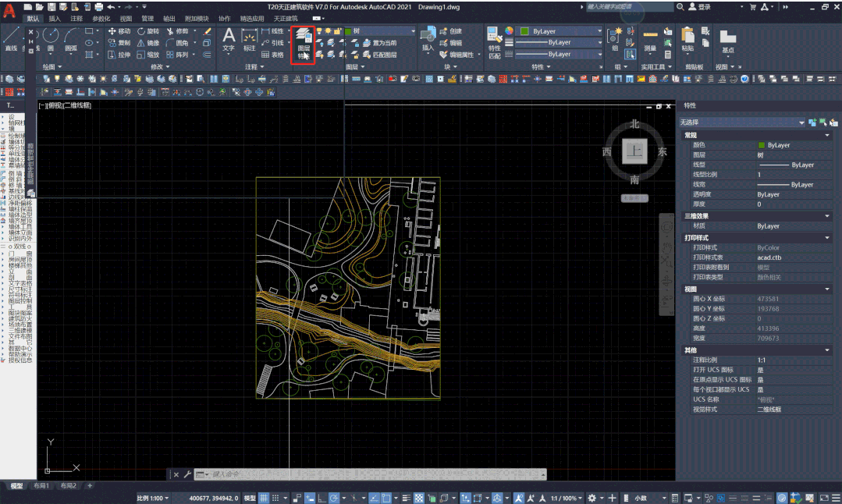Click the 上 face of the ViewCube

tap(635, 152)
